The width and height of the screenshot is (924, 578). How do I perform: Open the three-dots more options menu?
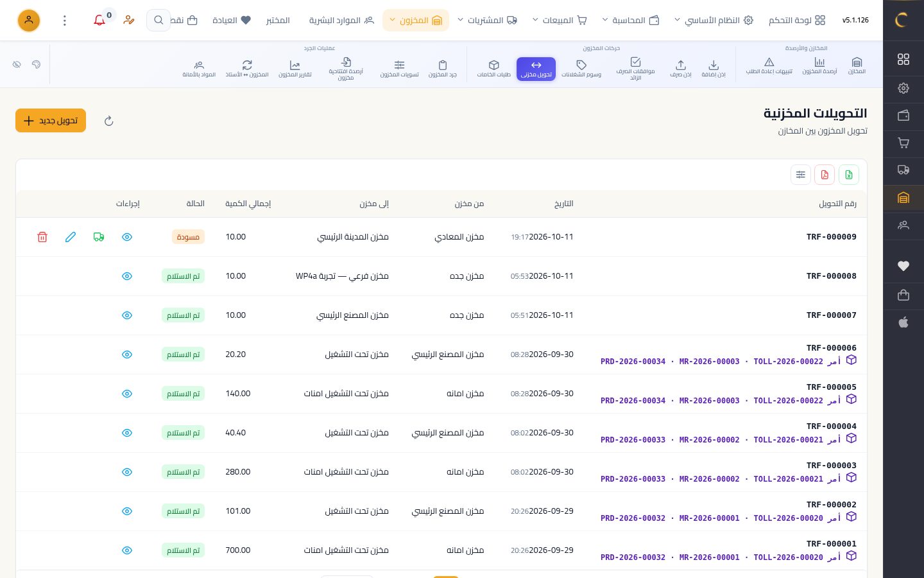coord(65,21)
